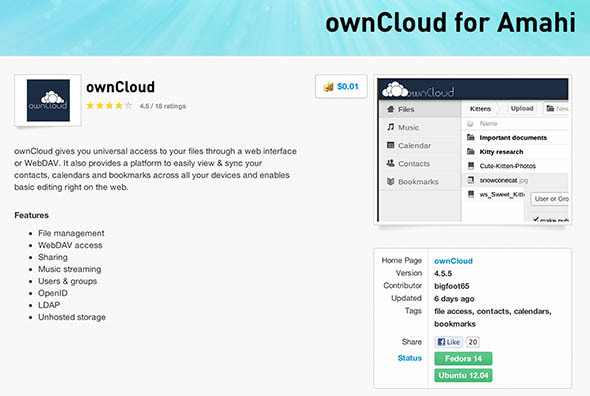This screenshot has width=590, height=396.
Task: Open the Kitty research folder
Action: (x=501, y=152)
